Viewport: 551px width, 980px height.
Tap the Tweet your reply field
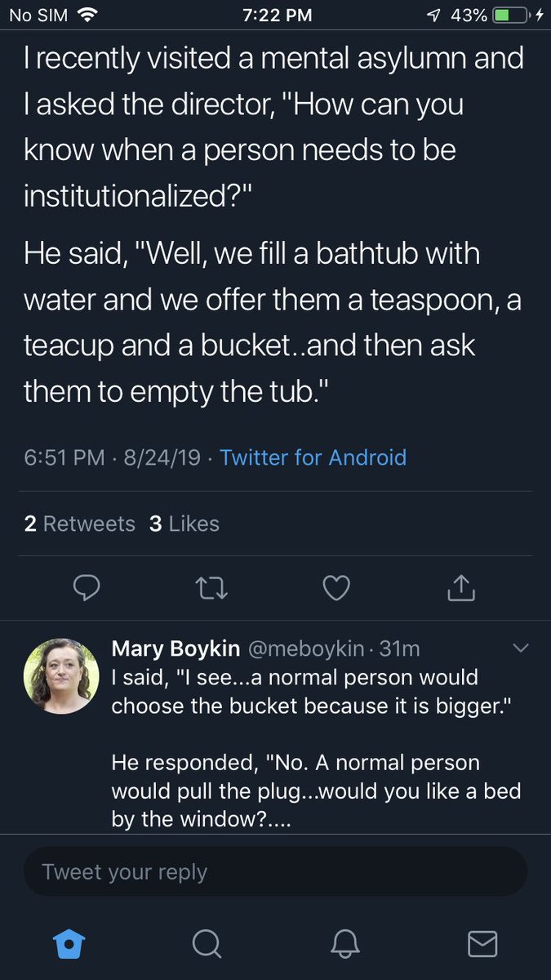pos(275,871)
